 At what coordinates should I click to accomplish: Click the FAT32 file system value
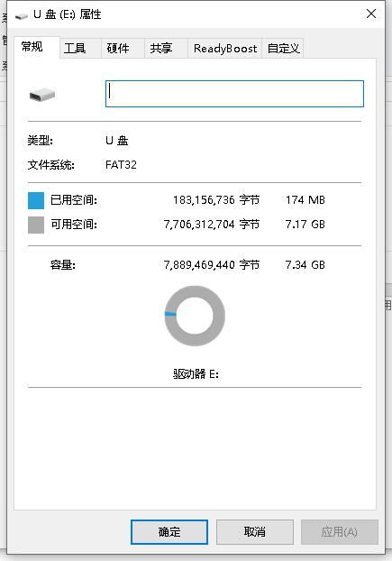pos(121,164)
